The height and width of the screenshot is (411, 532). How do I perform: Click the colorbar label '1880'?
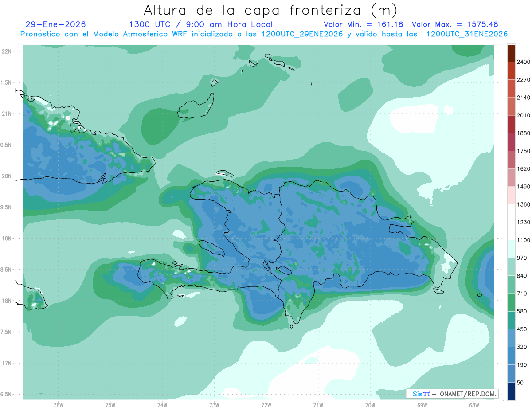point(524,133)
